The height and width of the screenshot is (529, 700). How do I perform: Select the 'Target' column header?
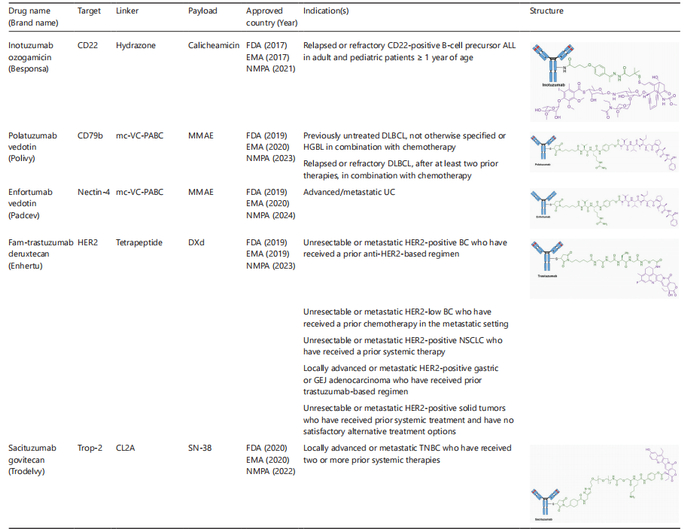click(89, 11)
